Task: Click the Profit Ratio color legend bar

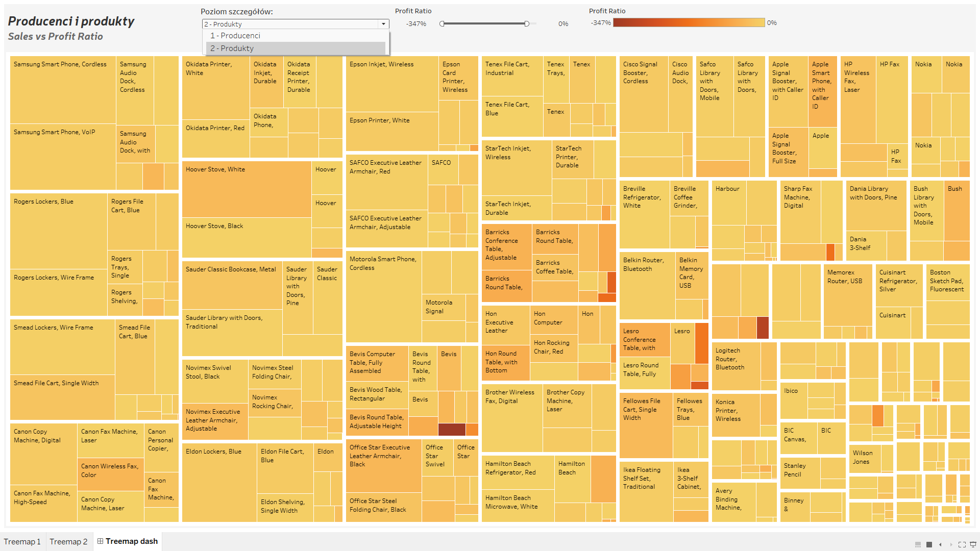Action: [x=689, y=22]
